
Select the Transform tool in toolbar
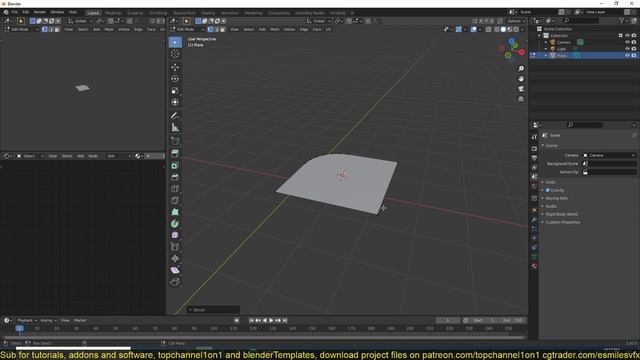tap(175, 102)
